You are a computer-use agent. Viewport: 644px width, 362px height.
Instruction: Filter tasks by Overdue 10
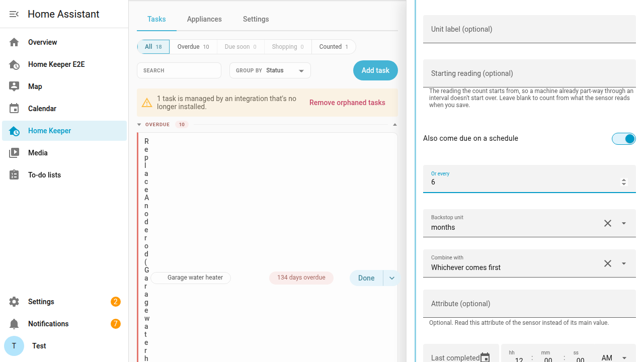[193, 47]
